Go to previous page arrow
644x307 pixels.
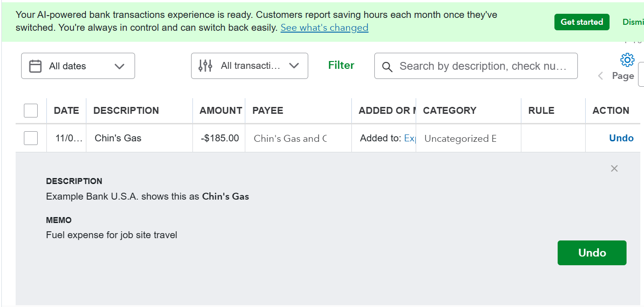[600, 76]
